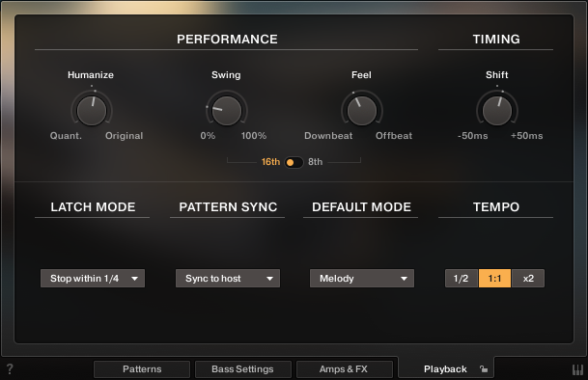Viewport: 588px width, 380px height.
Task: Select the 8th swing label
Action: pyautogui.click(x=316, y=162)
